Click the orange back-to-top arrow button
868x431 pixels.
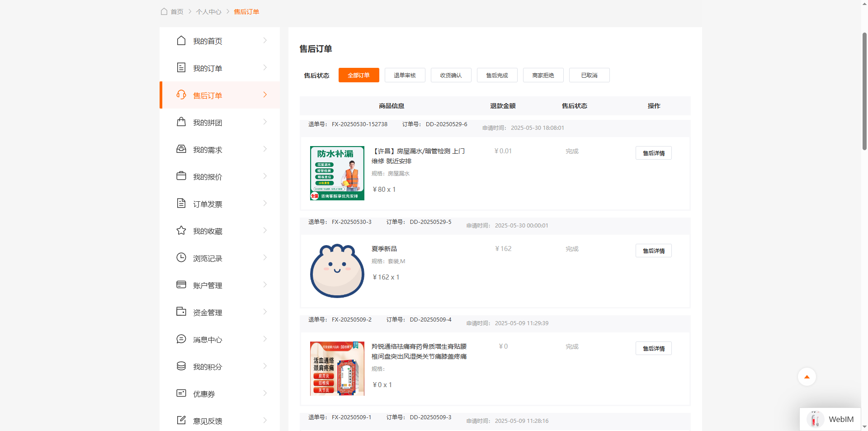807,377
